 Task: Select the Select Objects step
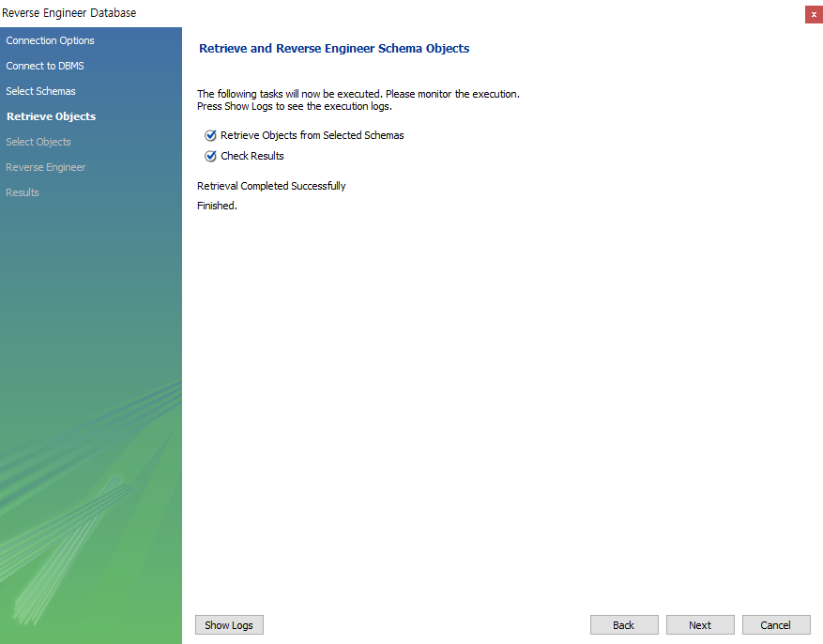click(38, 142)
